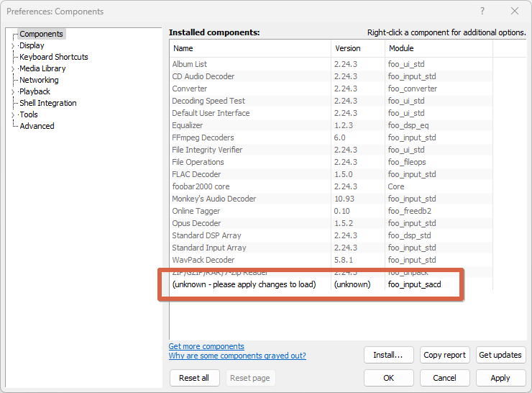Select the Monkey's Audio Decoder row
Image resolution: width=532 pixels, height=393 pixels.
[331, 199]
